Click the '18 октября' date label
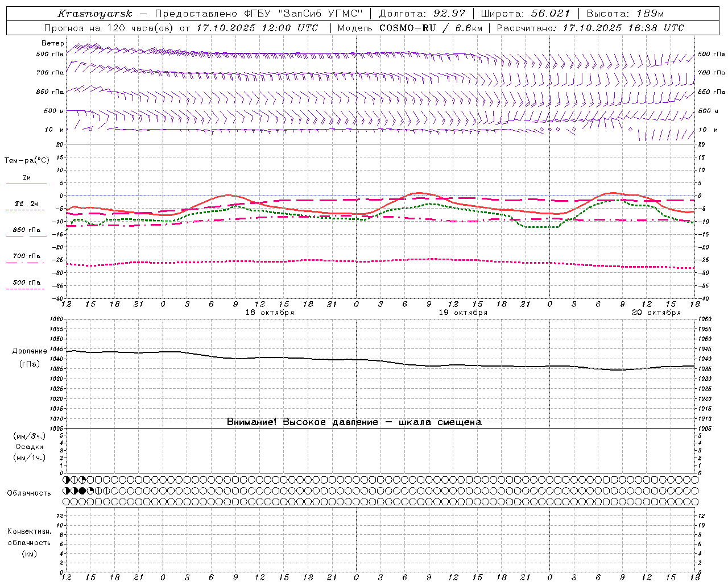The height and width of the screenshot is (582, 728). pyautogui.click(x=270, y=313)
